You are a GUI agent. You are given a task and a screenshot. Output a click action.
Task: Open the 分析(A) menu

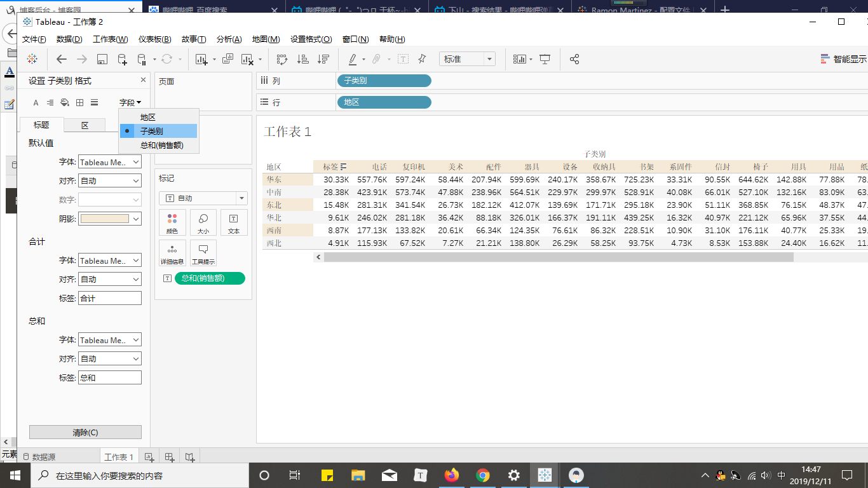pos(229,39)
